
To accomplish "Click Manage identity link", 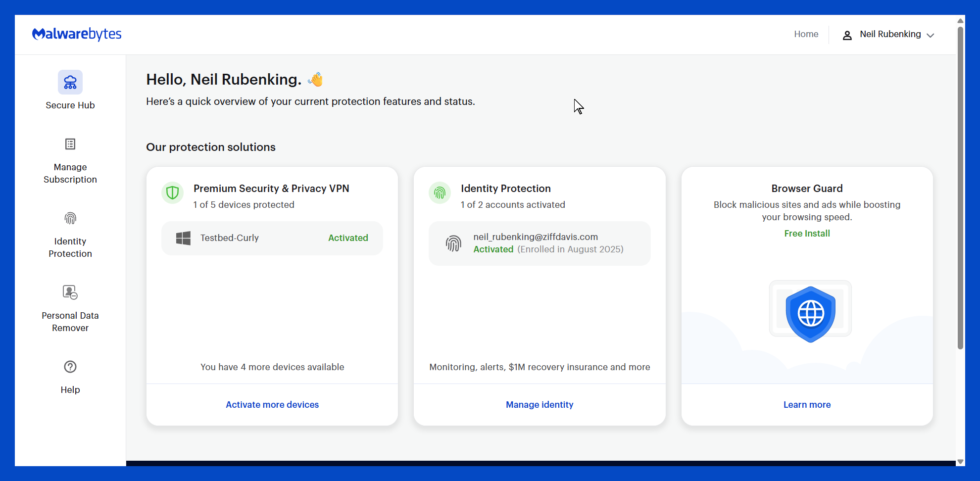I will coord(539,405).
